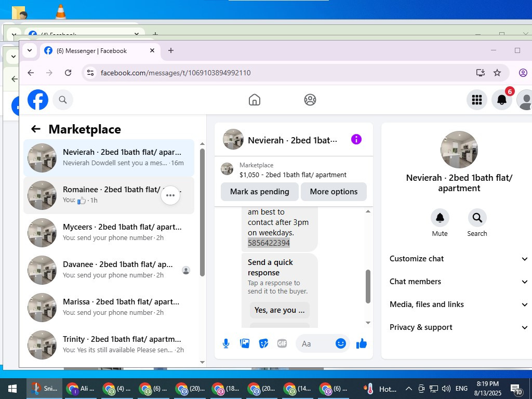Click the Facebook logo in Messenger window
Image resolution: width=532 pixels, height=399 pixels.
pyautogui.click(x=37, y=100)
